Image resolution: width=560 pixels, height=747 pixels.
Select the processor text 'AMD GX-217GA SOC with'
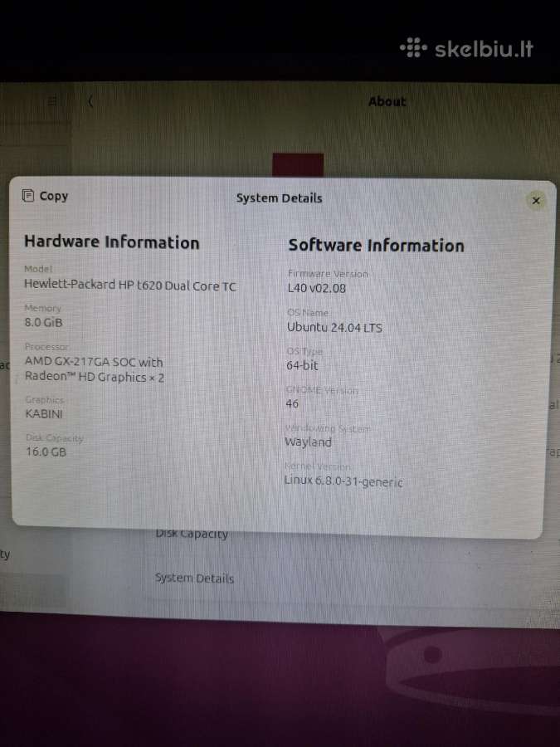[x=94, y=362]
